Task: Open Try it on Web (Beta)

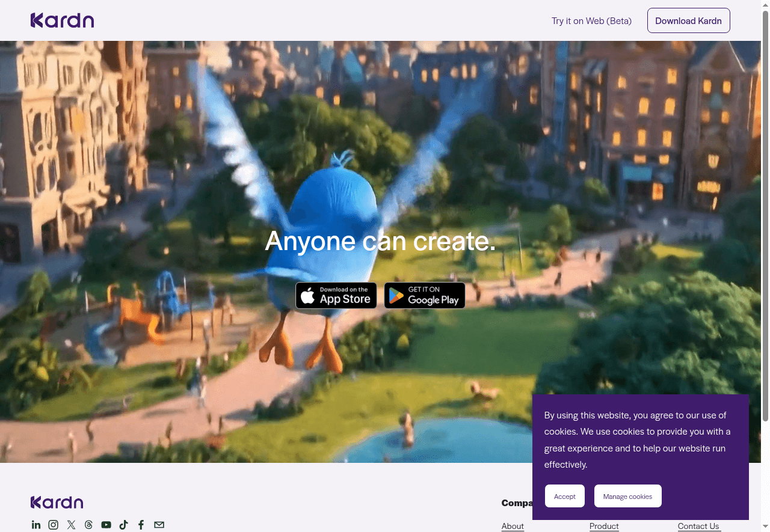Action: [591, 21]
